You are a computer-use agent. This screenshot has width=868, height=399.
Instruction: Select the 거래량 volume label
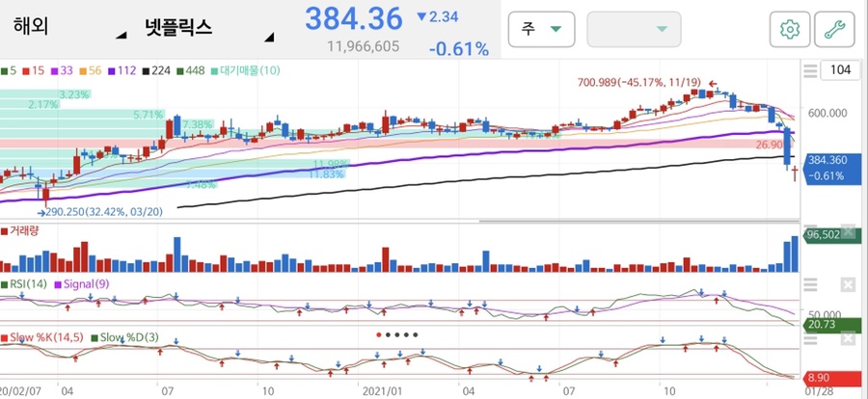click(x=20, y=230)
